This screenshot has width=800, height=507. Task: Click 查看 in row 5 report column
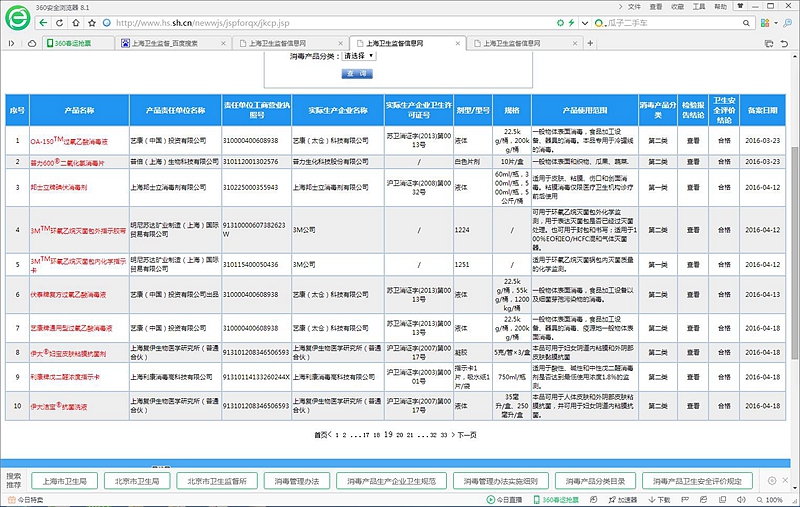693,264
